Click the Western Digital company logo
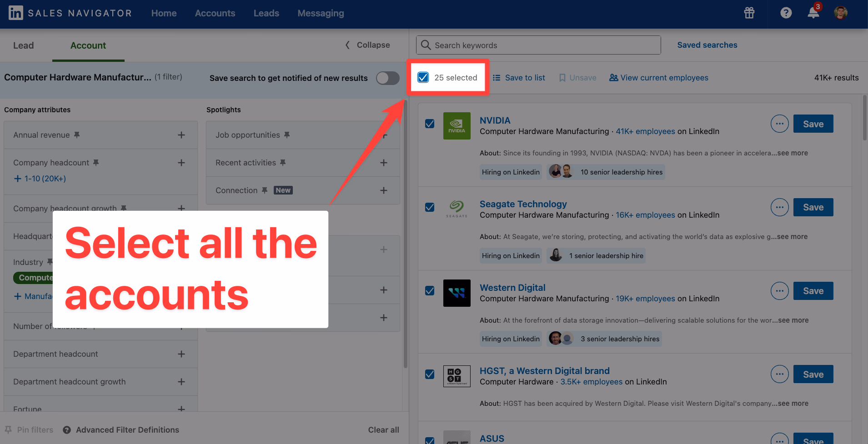Viewport: 868px width, 444px height. click(x=457, y=293)
